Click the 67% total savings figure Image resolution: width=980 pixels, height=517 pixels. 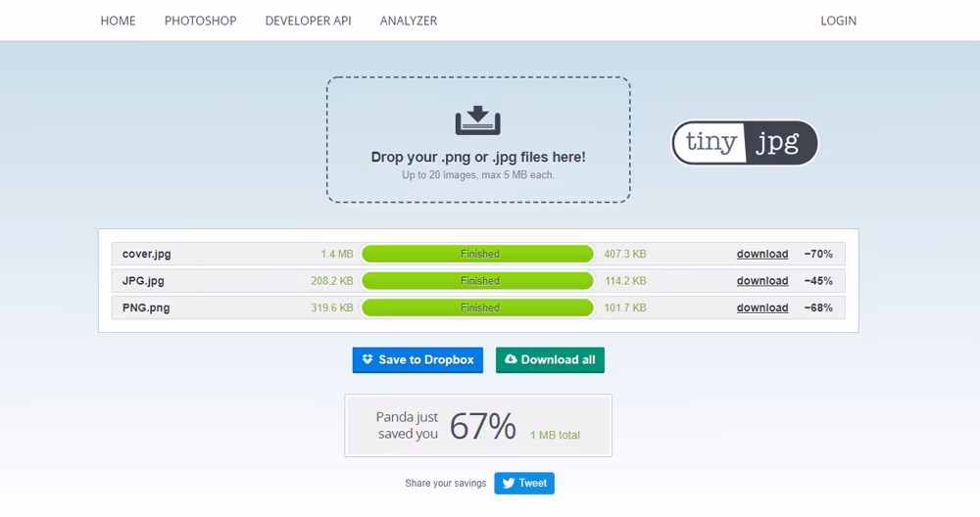(x=482, y=427)
